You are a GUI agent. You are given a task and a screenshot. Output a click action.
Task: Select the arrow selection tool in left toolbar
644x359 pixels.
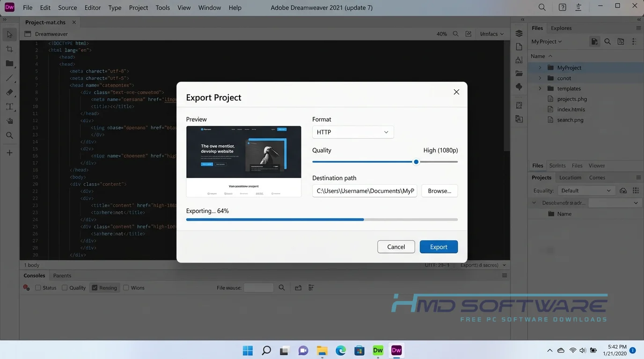(9, 35)
